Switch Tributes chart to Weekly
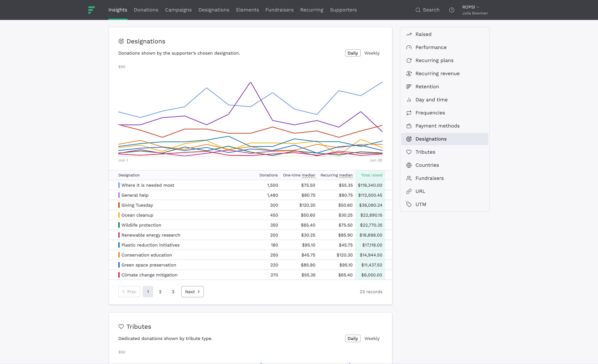 [372, 338]
